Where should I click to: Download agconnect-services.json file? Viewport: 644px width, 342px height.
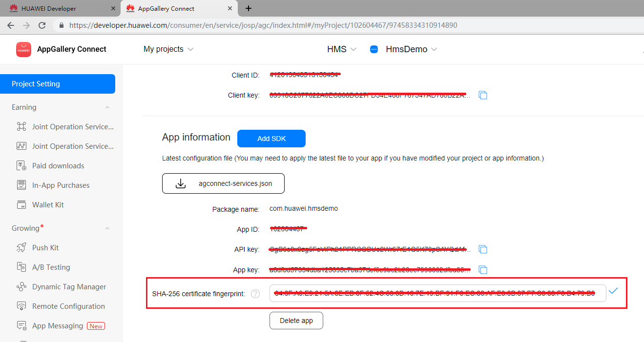pos(223,183)
